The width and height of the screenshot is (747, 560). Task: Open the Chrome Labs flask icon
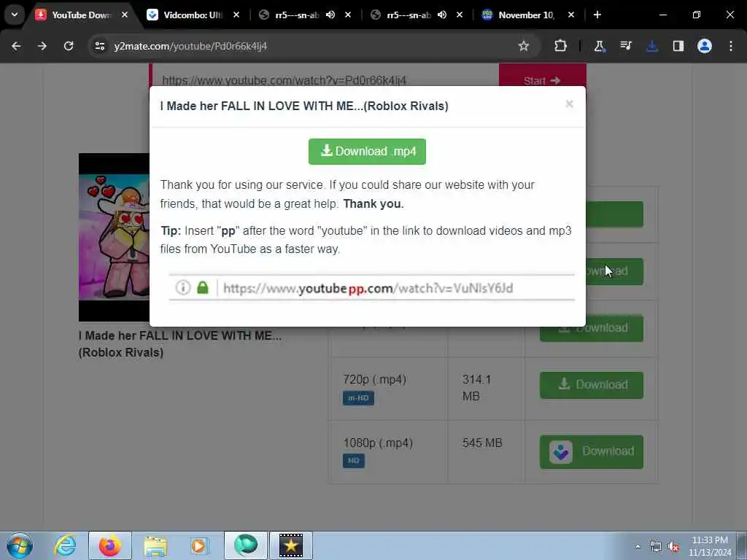click(600, 46)
